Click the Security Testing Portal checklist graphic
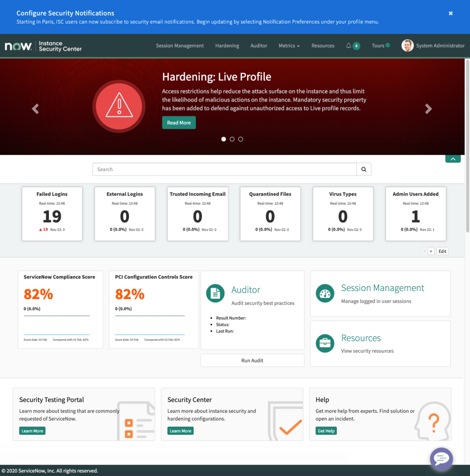 tap(136, 421)
